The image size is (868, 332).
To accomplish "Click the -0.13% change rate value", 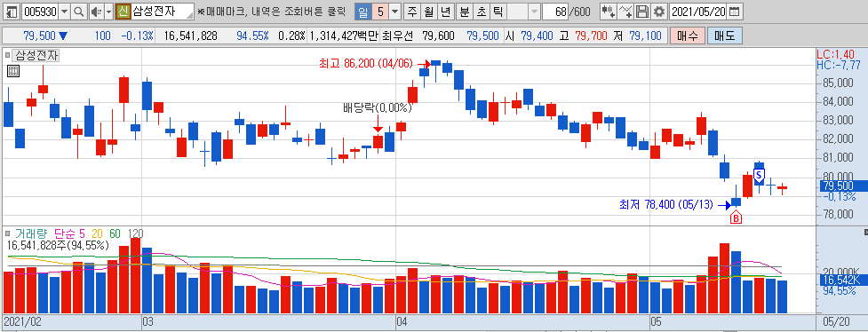I will pos(137,36).
